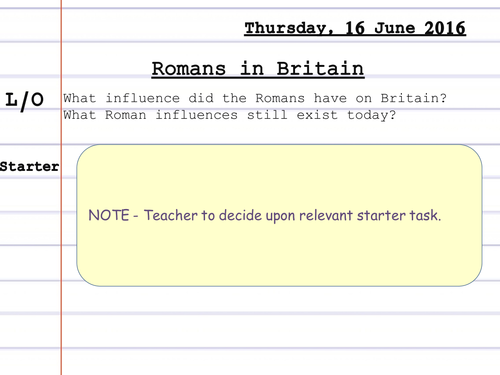Select the line 'What Roman influences still exist today?'
Screen dimensions: 500x375
pyautogui.click(x=230, y=115)
